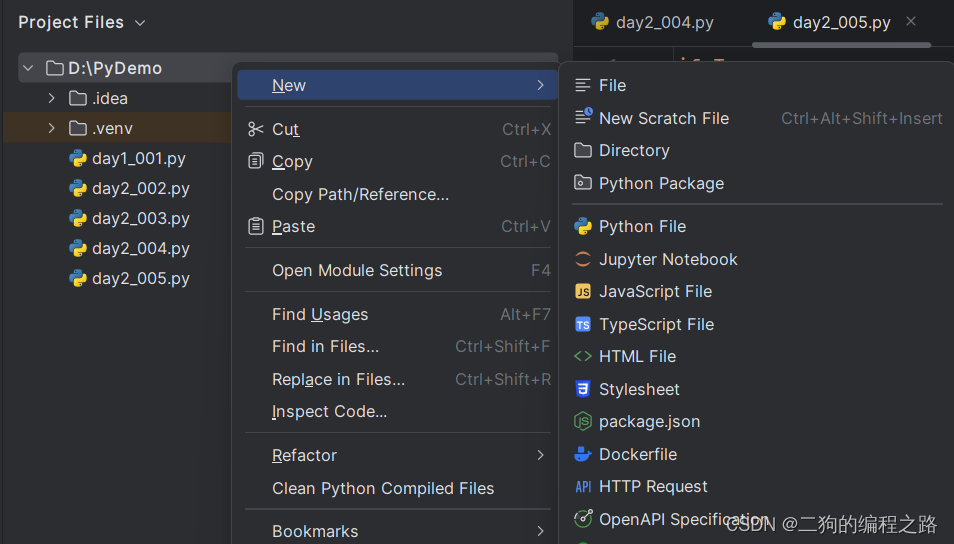Click the Dockerfile whale icon

point(583,454)
